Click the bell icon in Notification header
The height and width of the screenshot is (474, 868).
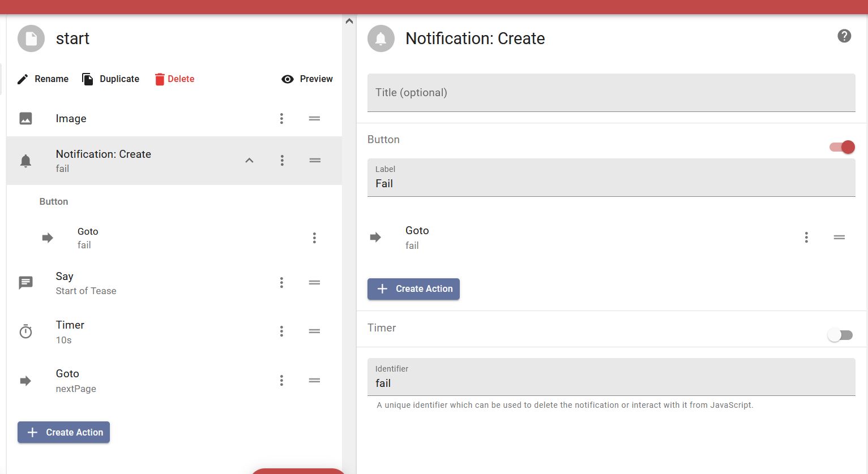tap(381, 38)
